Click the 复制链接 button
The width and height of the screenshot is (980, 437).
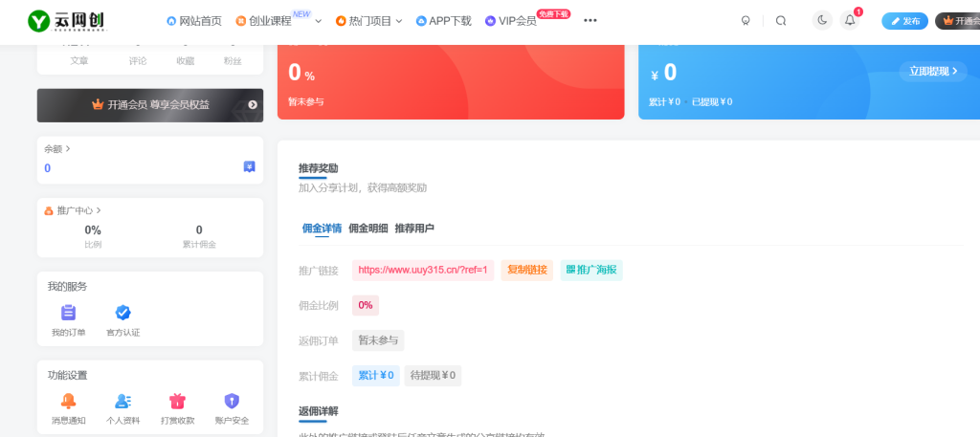pos(527,271)
